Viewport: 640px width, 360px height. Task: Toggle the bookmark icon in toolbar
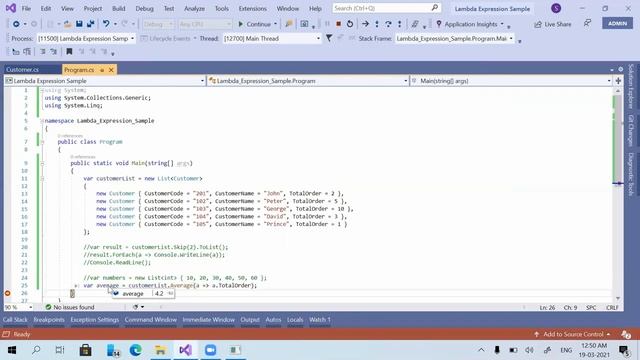click(69, 51)
